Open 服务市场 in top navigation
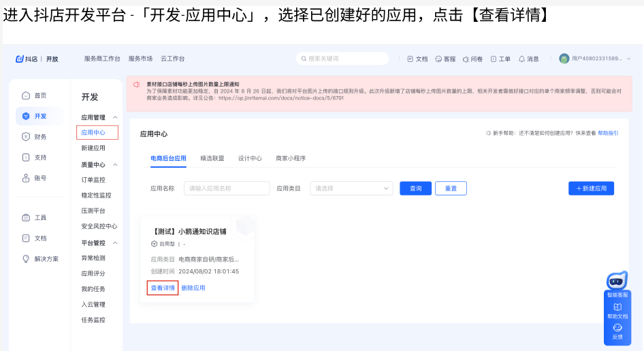The width and height of the screenshot is (644, 351). click(140, 59)
